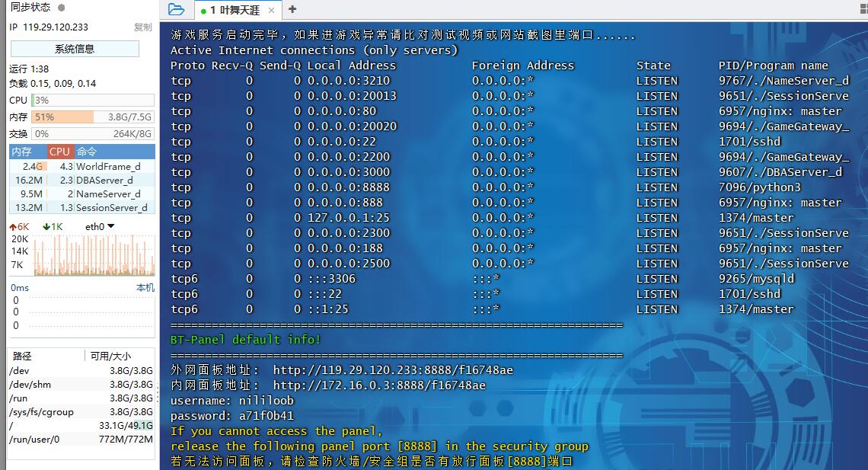
Task: Open the connection manager folder icon
Action: pyautogui.click(x=176, y=9)
